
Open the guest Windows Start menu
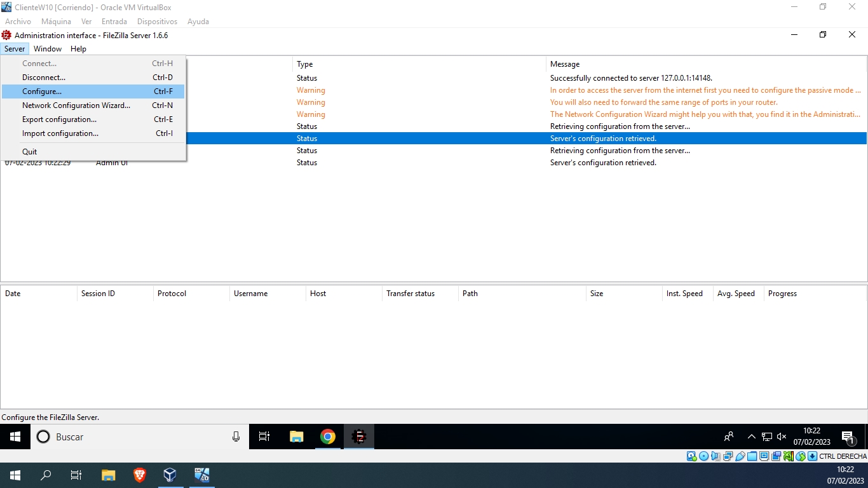click(x=15, y=437)
